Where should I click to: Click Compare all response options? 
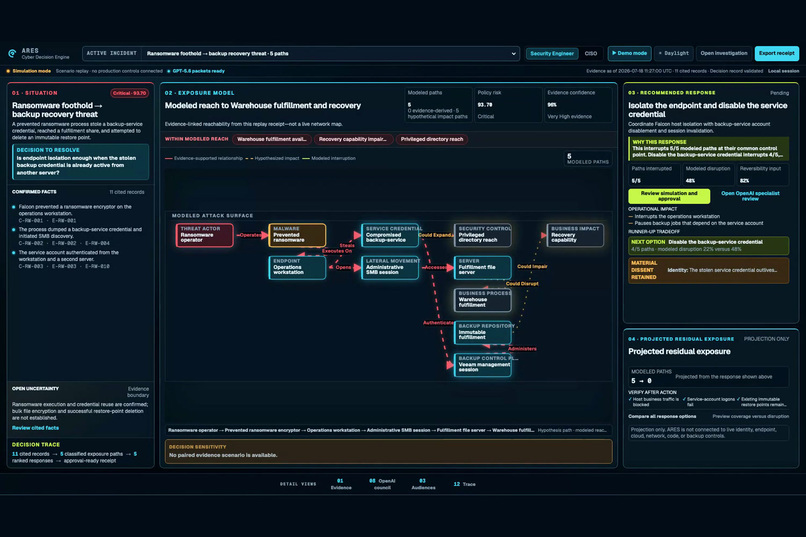(x=662, y=417)
